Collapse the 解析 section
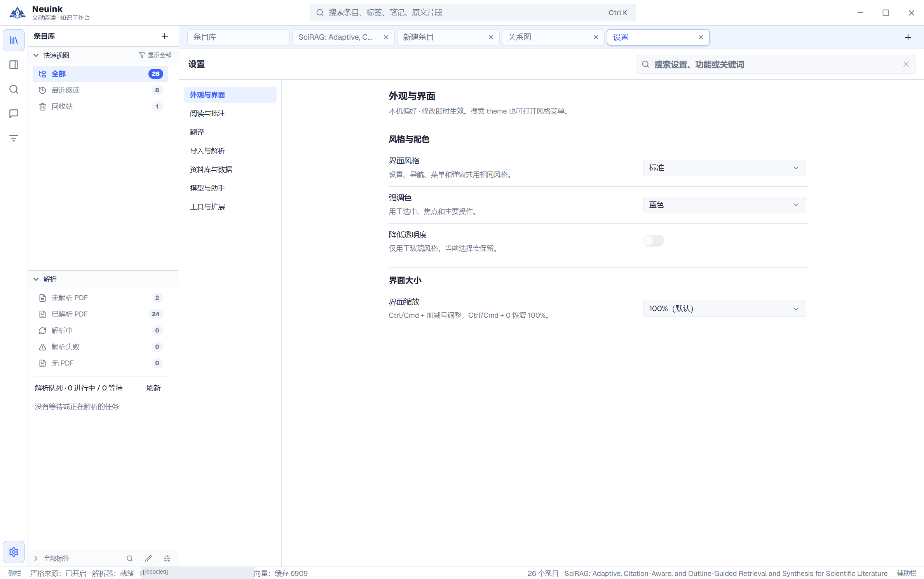The width and height of the screenshot is (924, 579). (x=36, y=279)
